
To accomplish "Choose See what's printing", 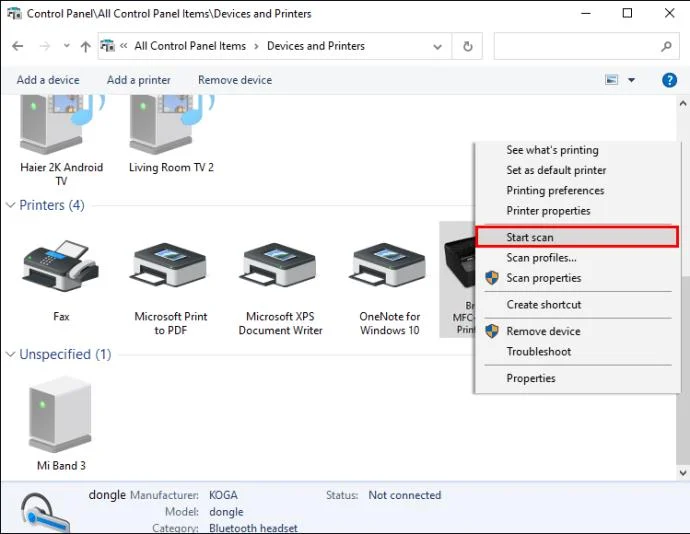I will [552, 150].
